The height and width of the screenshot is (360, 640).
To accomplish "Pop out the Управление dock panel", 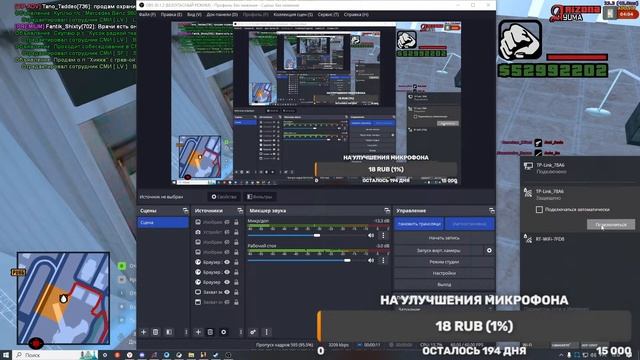I will pyautogui.click(x=491, y=211).
